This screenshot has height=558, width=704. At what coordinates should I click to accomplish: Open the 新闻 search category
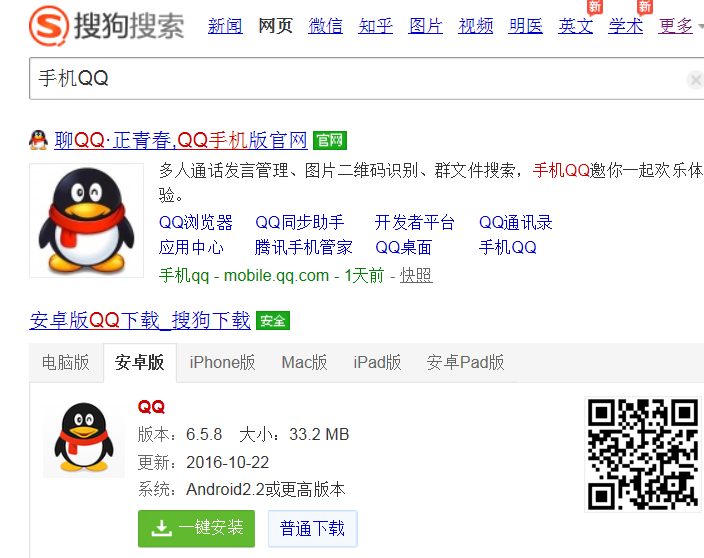tap(225, 26)
